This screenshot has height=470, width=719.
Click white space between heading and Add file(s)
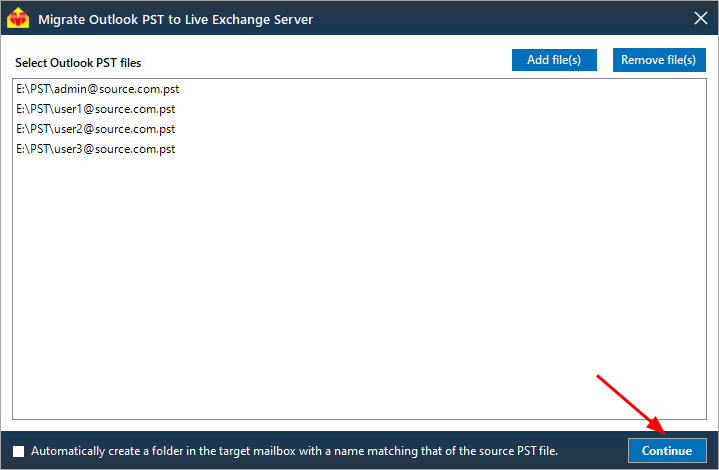(326, 62)
